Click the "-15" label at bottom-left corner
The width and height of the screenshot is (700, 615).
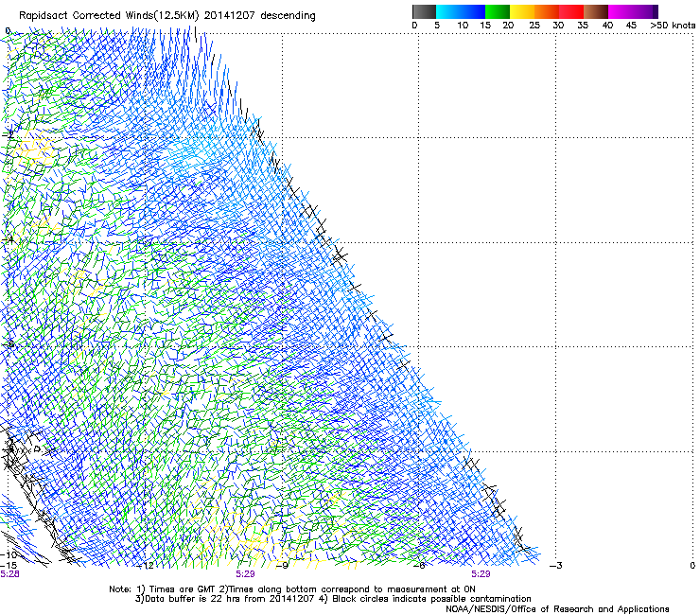9,566
